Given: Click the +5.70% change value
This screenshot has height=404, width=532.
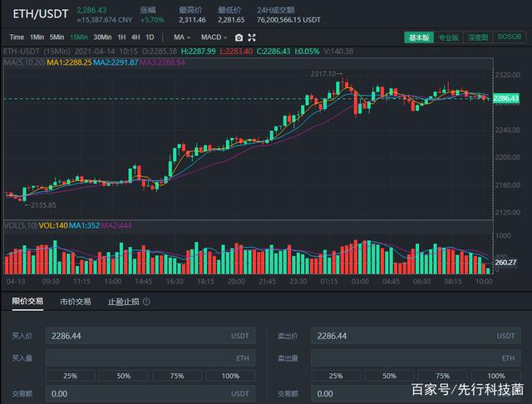Looking at the screenshot, I should pyautogui.click(x=152, y=20).
